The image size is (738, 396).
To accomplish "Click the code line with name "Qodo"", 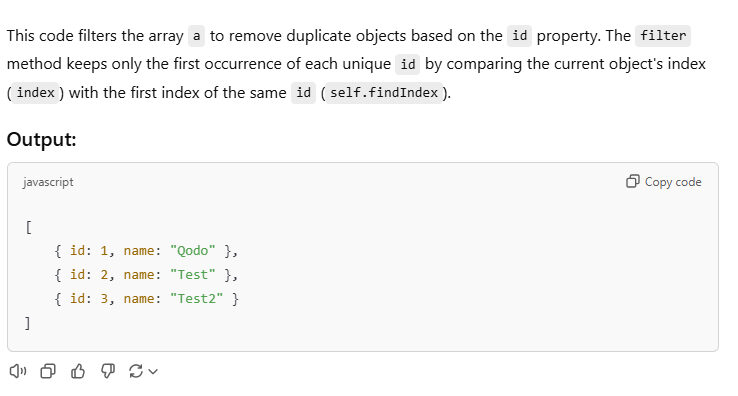I will point(146,251).
